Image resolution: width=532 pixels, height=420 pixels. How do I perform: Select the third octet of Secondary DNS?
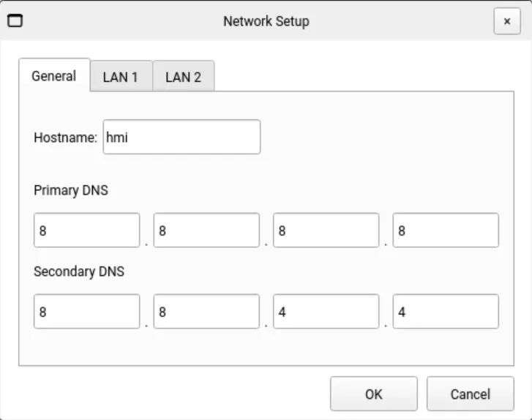pyautogui.click(x=326, y=312)
